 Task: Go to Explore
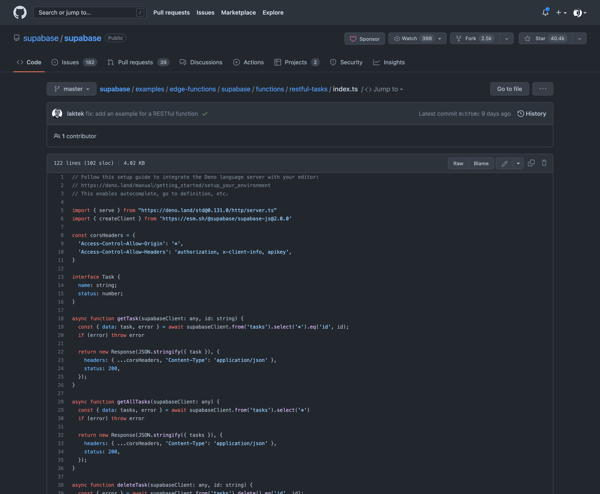273,13
